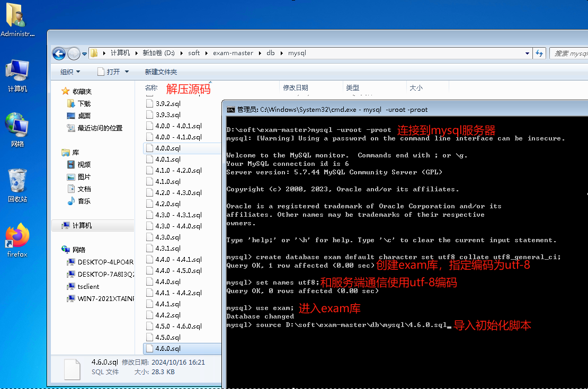Select the 4.0.0.sql file in list
The width and height of the screenshot is (588, 389).
[168, 148]
